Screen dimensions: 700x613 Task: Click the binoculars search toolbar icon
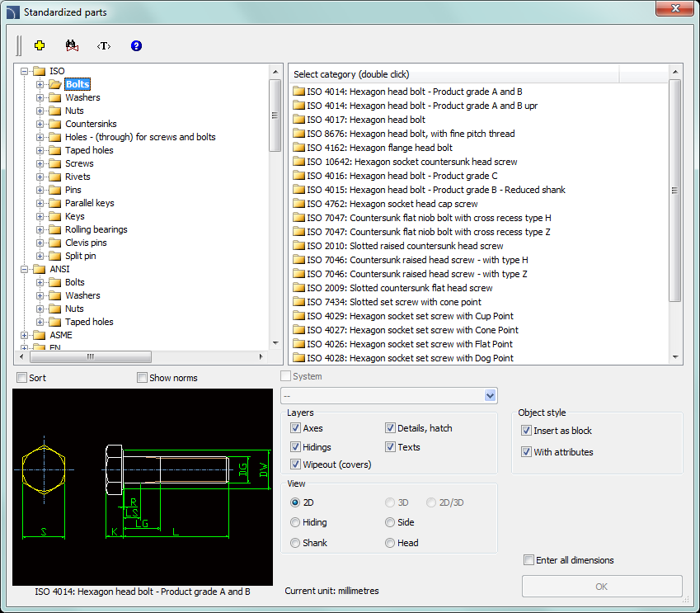[71, 45]
